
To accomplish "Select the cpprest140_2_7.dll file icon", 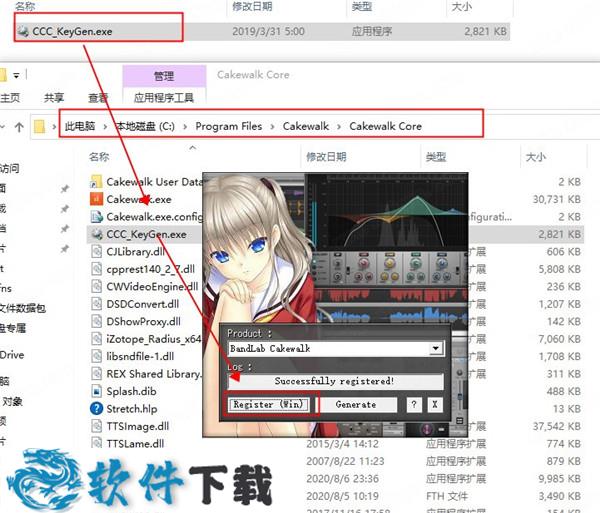I will (96, 269).
